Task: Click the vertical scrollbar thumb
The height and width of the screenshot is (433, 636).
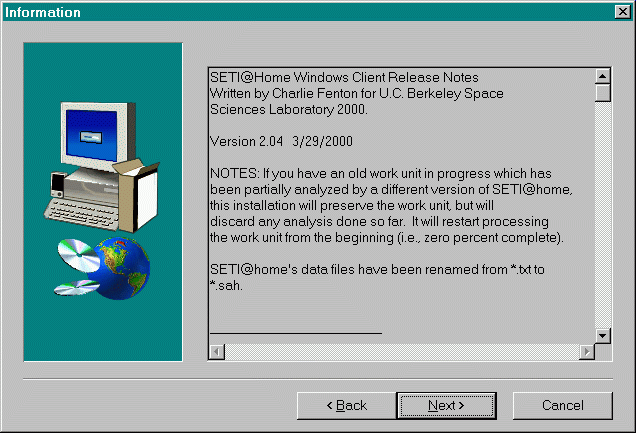Action: 603,93
